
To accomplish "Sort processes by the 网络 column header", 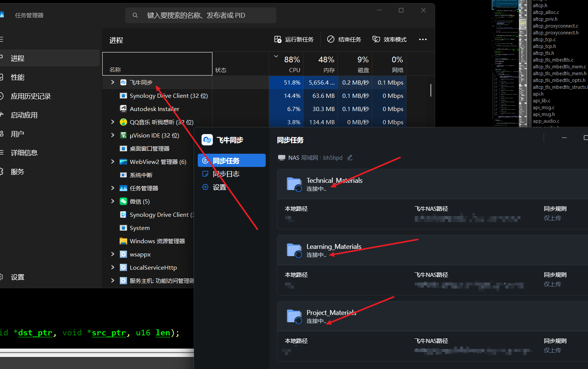I will (x=389, y=64).
